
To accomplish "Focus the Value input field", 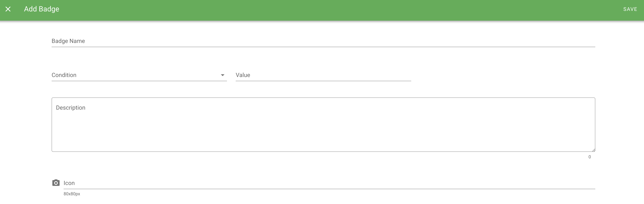I will [x=323, y=75].
